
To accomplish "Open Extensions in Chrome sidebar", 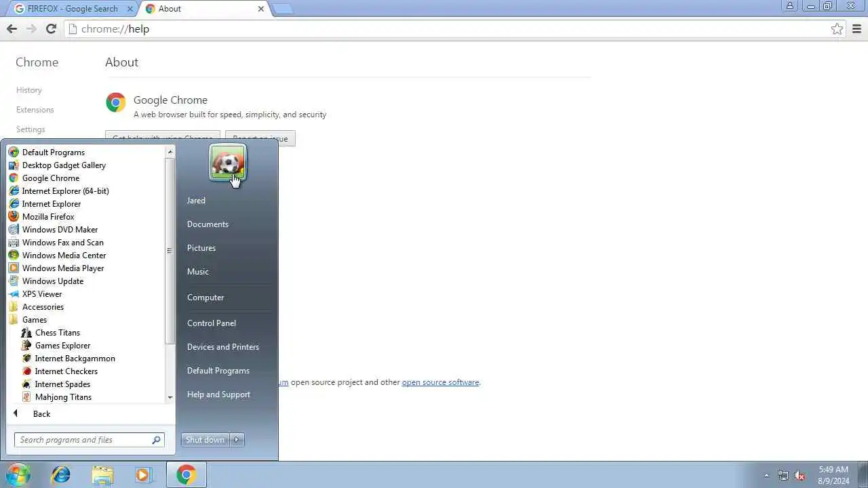I will [35, 110].
